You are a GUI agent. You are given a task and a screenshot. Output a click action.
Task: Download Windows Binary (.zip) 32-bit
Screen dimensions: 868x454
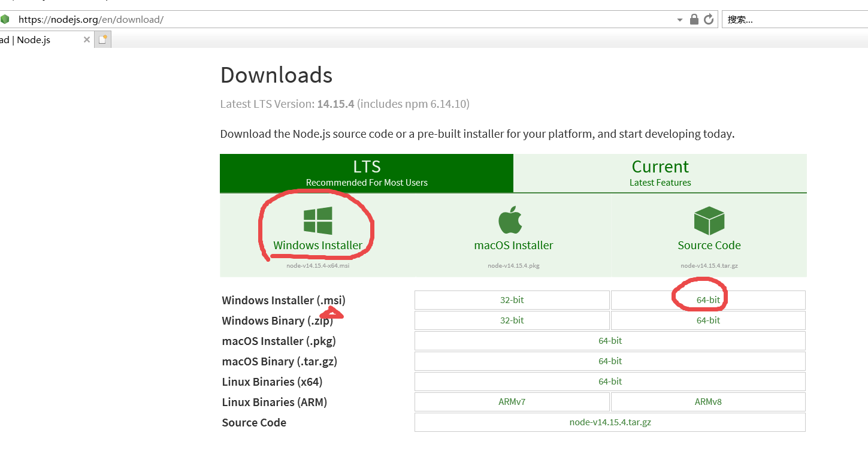tap(512, 320)
